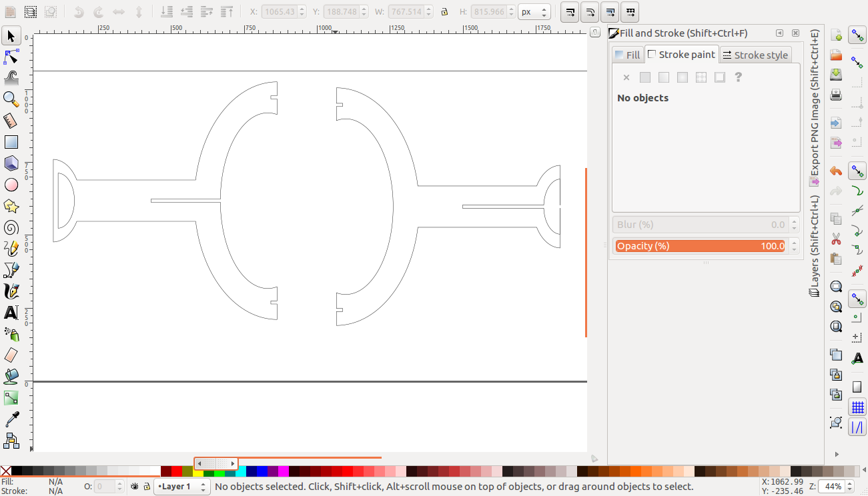Screen dimensions: 868x496
Task: Switch to the Stroke style tab
Action: [755, 55]
